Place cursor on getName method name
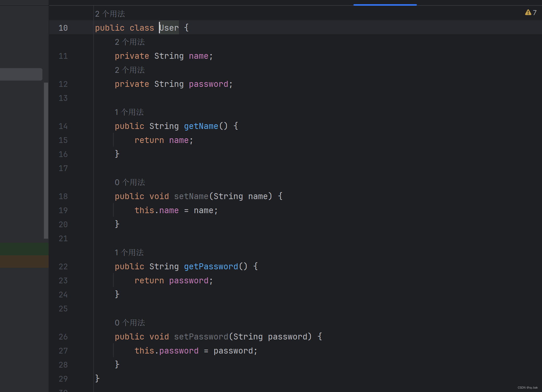The height and width of the screenshot is (392, 542). [x=201, y=126]
